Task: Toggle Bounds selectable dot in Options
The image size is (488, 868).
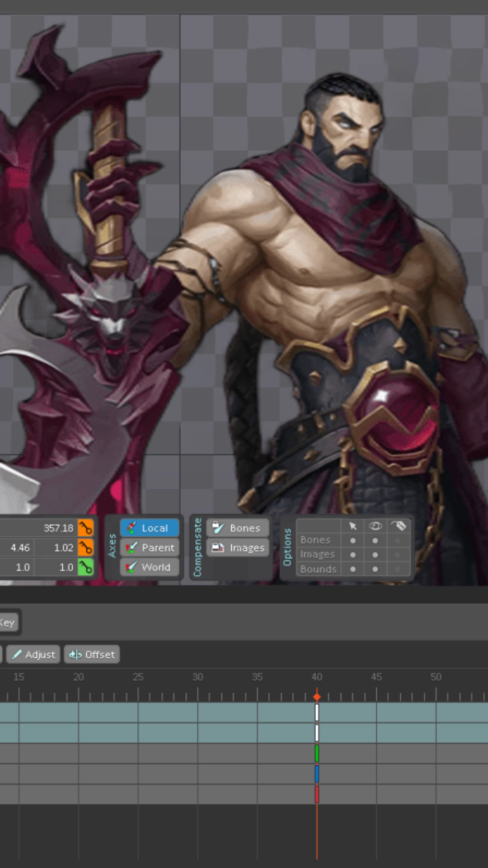Action: point(353,569)
